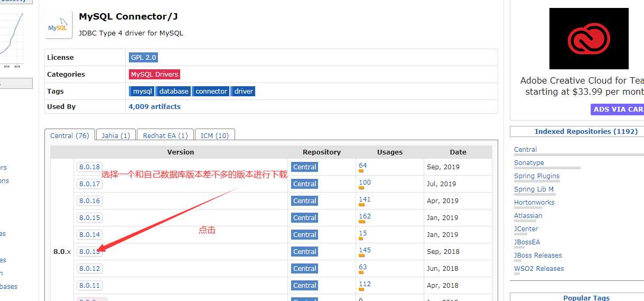Viewport: 644px width, 301px height.
Task: Open the JBoss Releases repository link
Action: click(538, 255)
